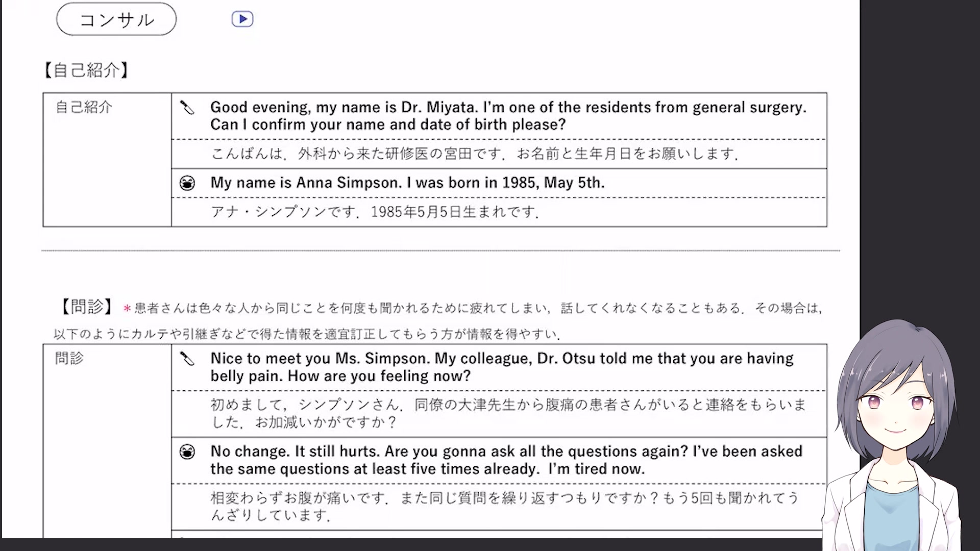Click the 問診 label cell in second table
Viewport: 980px width, 551px height.
coord(69,358)
